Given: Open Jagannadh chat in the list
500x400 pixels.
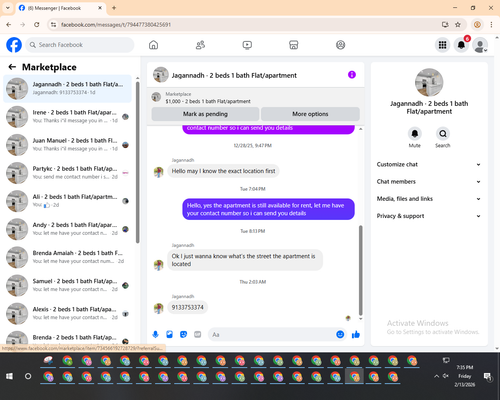Looking at the screenshot, I should coord(68,88).
